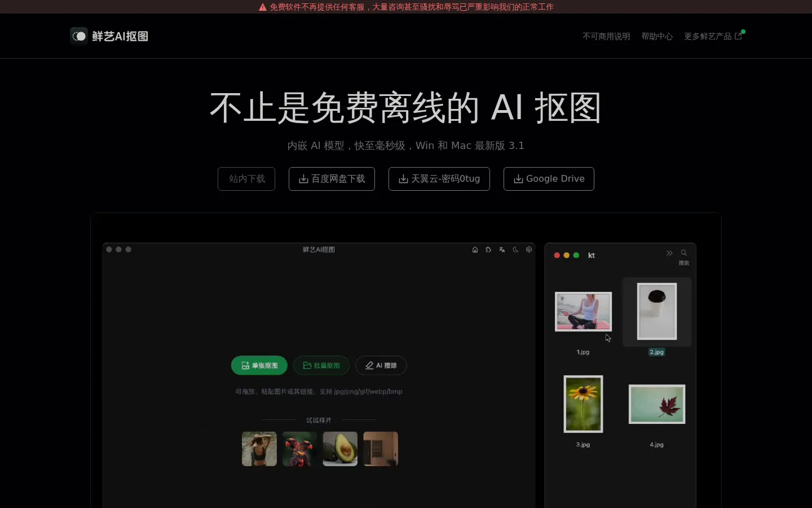Click the headline 不止是免费离线的 AI 抠图
Image resolution: width=812 pixels, height=508 pixels.
(x=405, y=107)
